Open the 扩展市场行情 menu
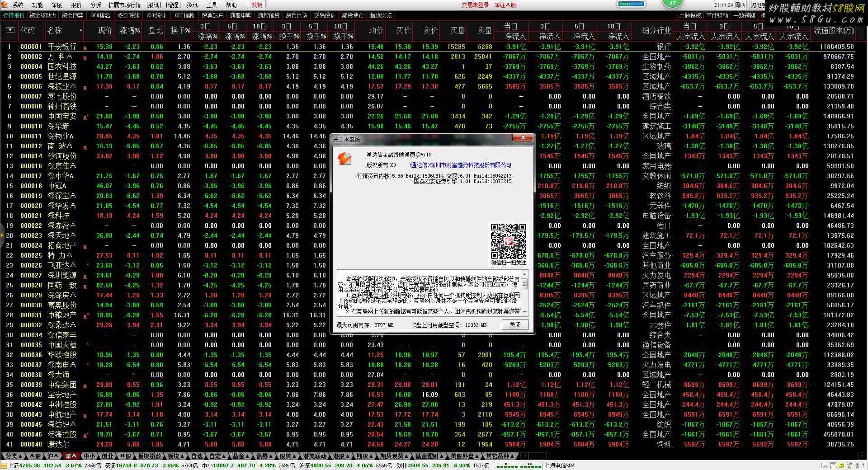Image resolution: width=868 pixels, height=470 pixels. pos(124,5)
